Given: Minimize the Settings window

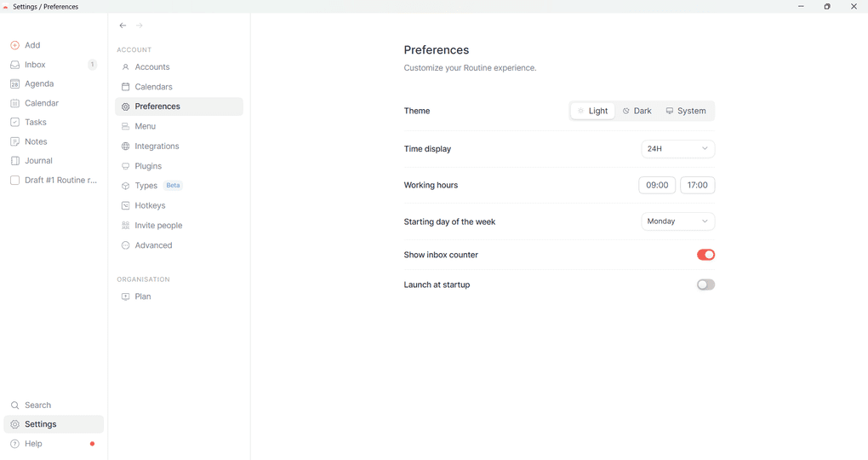Looking at the screenshot, I should (801, 7).
